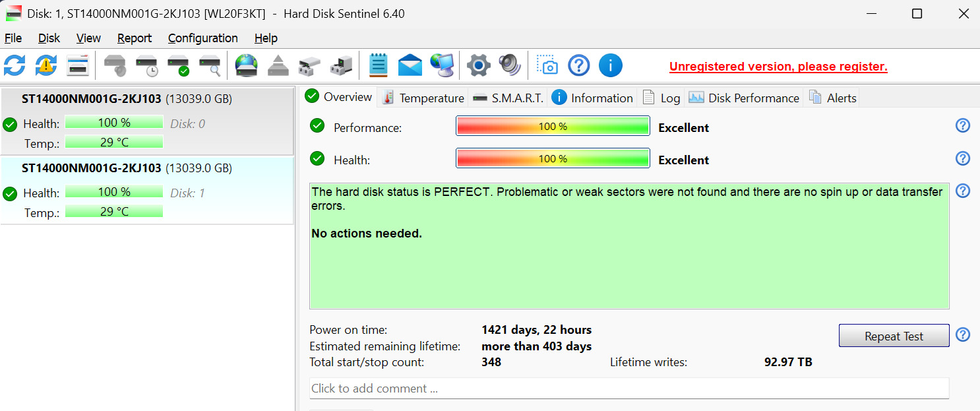
Task: Click the 'Unregistered version, please register' link
Action: tap(778, 67)
